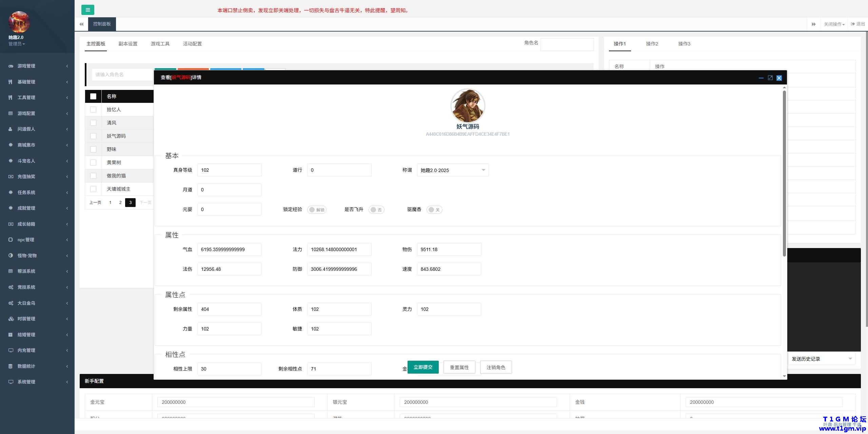Toggle the 驱魔香 switch
Viewport: 868px width, 434px height.
[x=434, y=210]
